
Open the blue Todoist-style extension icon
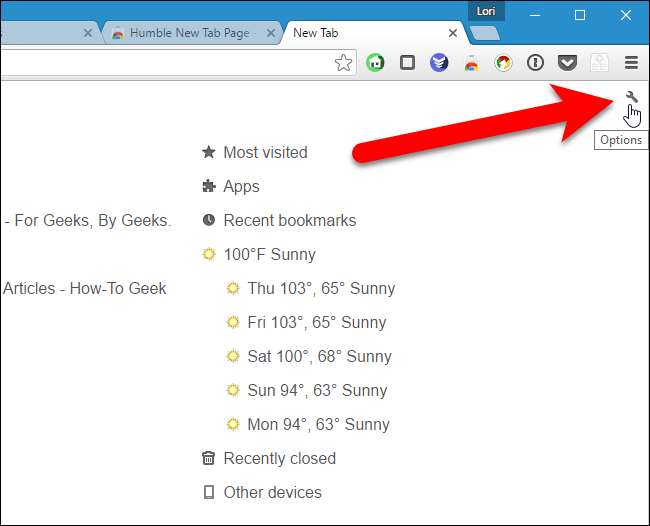(439, 62)
